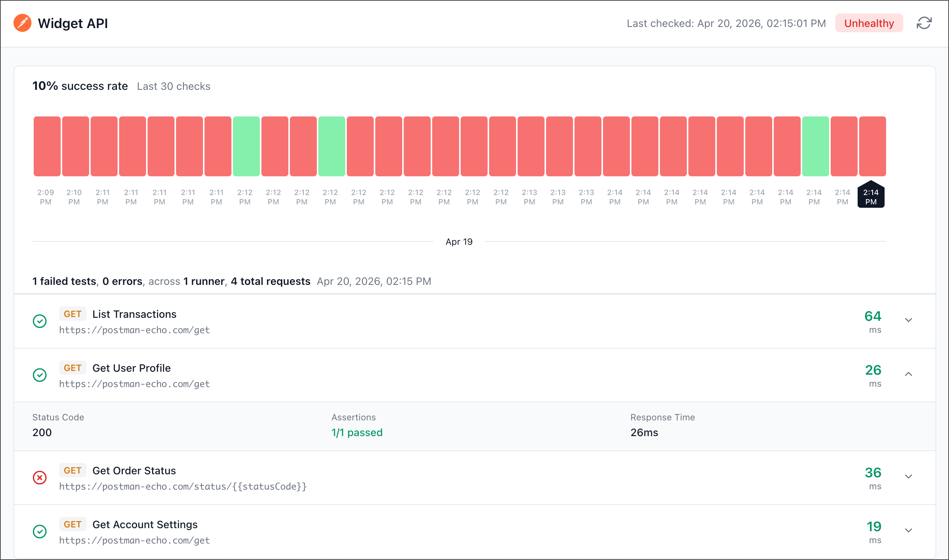The height and width of the screenshot is (560, 949).
Task: Select the first red bar at 2:09 PM
Action: click(47, 146)
